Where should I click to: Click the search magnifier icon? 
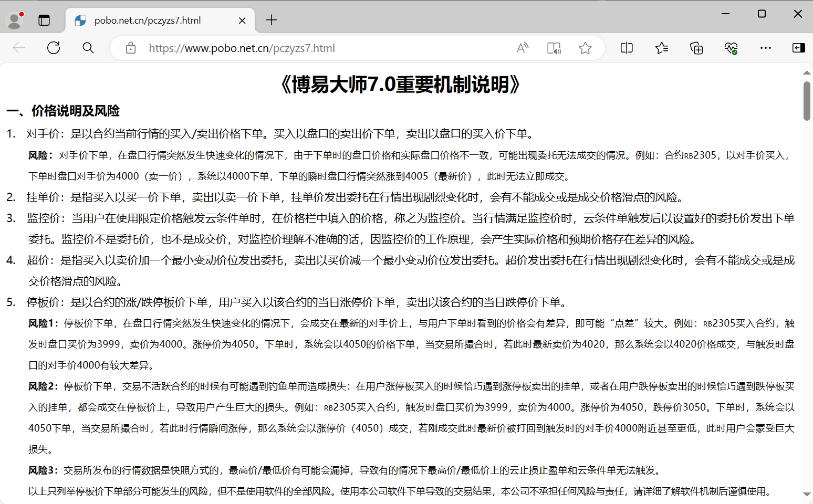(88, 48)
